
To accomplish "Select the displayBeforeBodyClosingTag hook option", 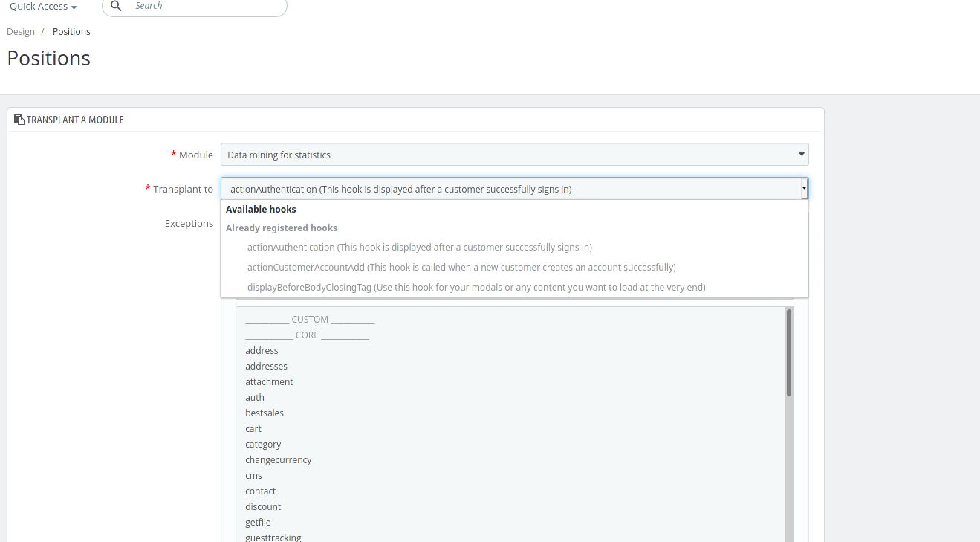I will tap(514, 288).
